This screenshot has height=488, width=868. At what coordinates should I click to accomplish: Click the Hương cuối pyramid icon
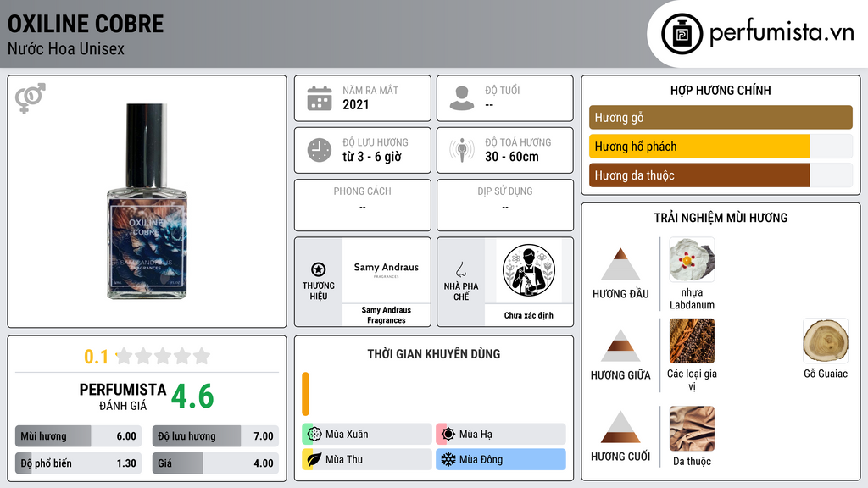tap(620, 427)
